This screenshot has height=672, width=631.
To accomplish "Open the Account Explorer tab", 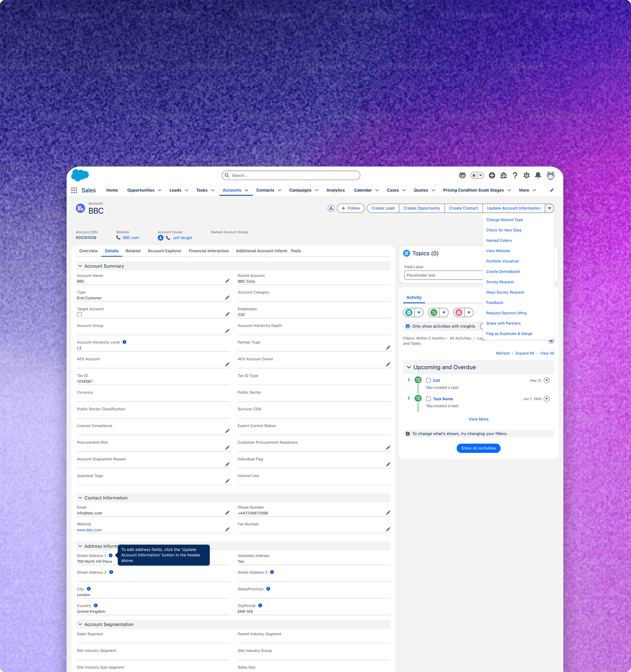I will pyautogui.click(x=165, y=251).
